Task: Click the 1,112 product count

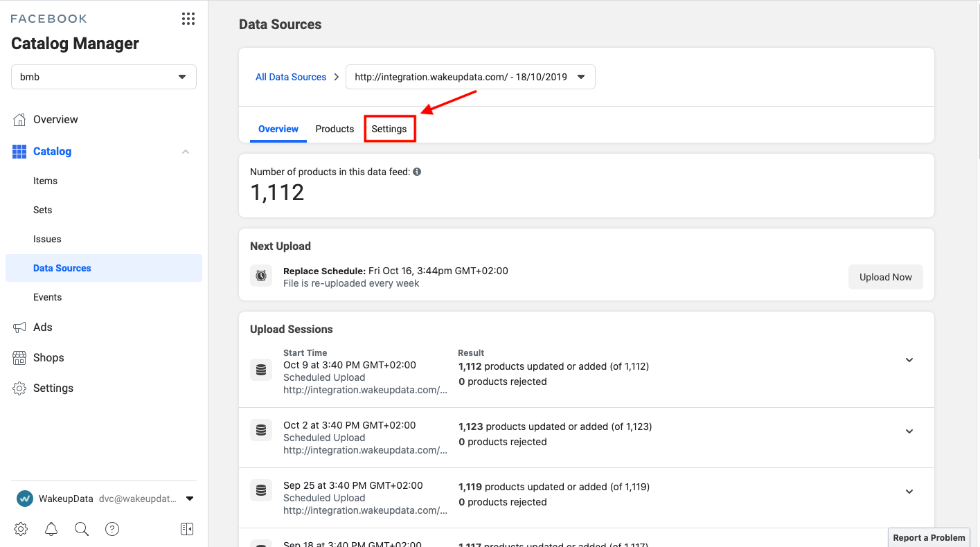Action: click(x=277, y=192)
